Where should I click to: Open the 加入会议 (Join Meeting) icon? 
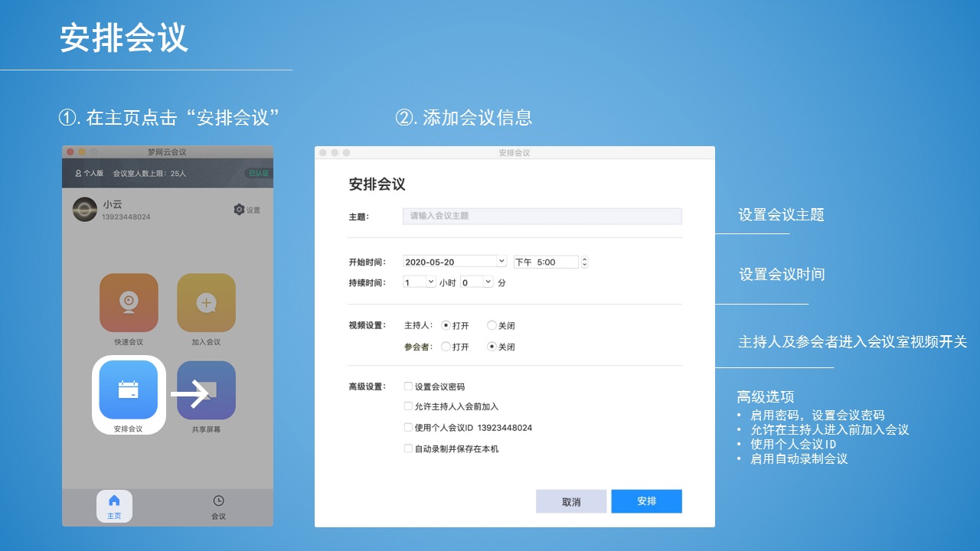(x=206, y=303)
